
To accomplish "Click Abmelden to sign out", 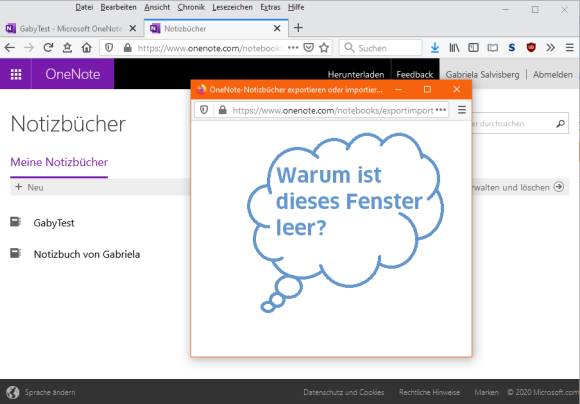I will (x=553, y=74).
